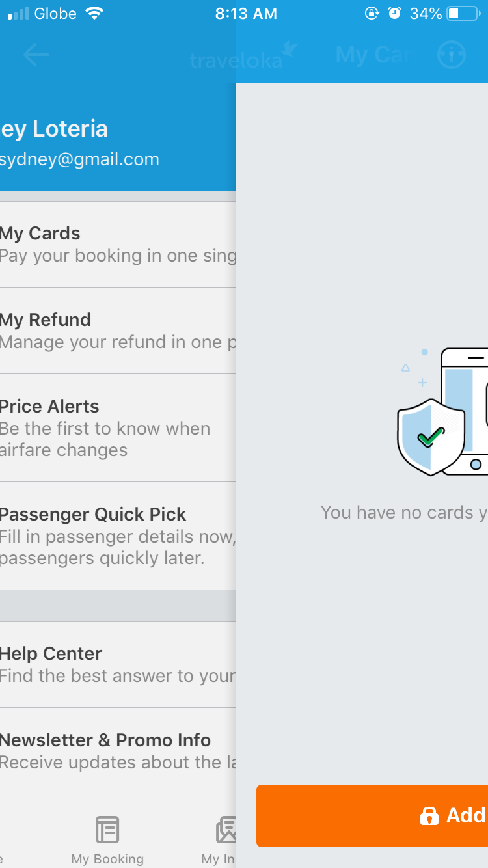Tap the back arrow icon
This screenshot has height=868, width=488.
36,55
